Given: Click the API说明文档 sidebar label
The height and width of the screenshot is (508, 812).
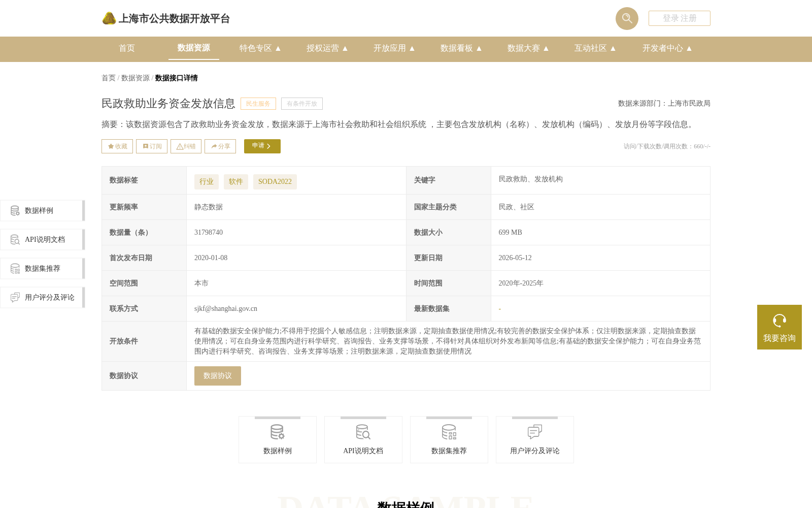Looking at the screenshot, I should [x=45, y=240].
